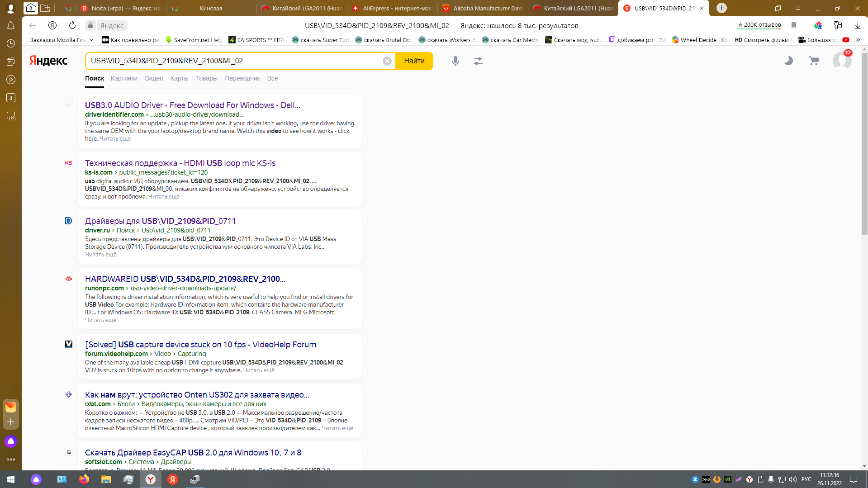
Task: Expand Читать ещё on the driver.ru result
Action: coord(100,255)
